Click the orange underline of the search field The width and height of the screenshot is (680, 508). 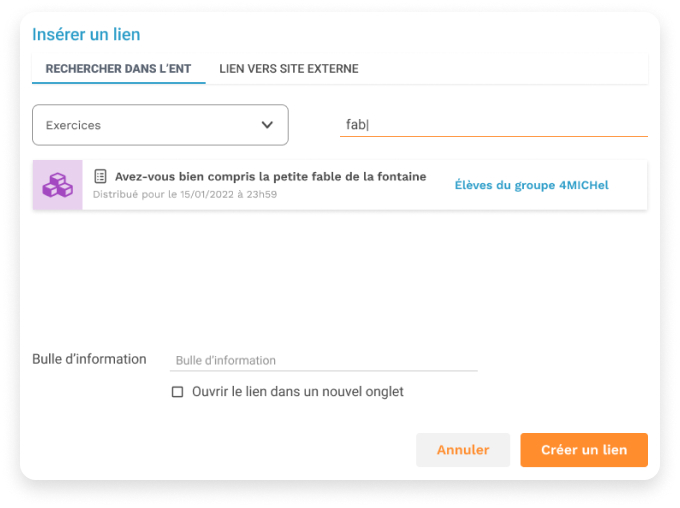(x=494, y=136)
